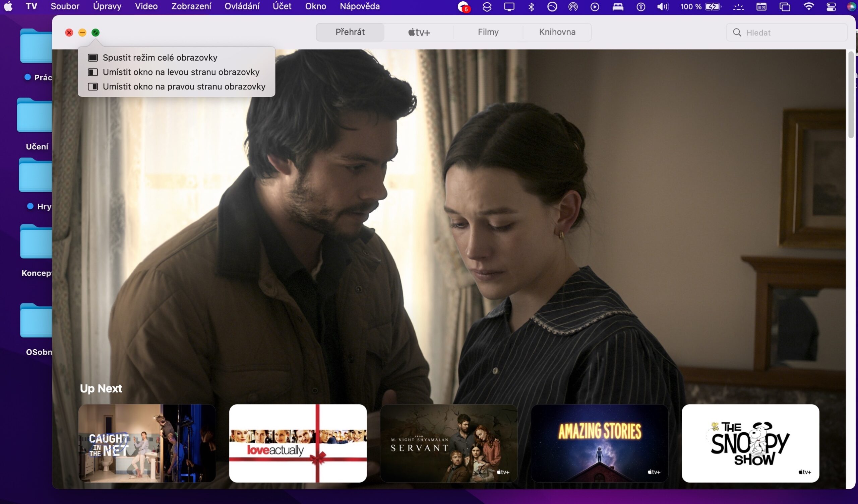This screenshot has height=504, width=858.
Task: Switch to the Knihovna tab
Action: pos(557,32)
